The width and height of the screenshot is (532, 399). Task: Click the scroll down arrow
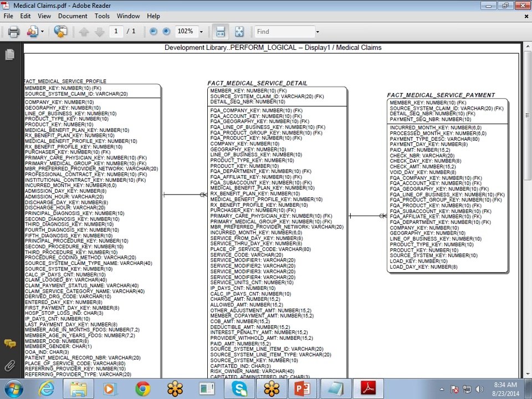pyautogui.click(x=527, y=374)
